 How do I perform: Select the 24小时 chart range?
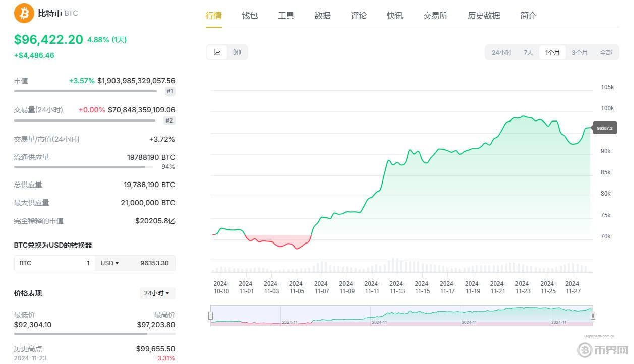point(501,52)
